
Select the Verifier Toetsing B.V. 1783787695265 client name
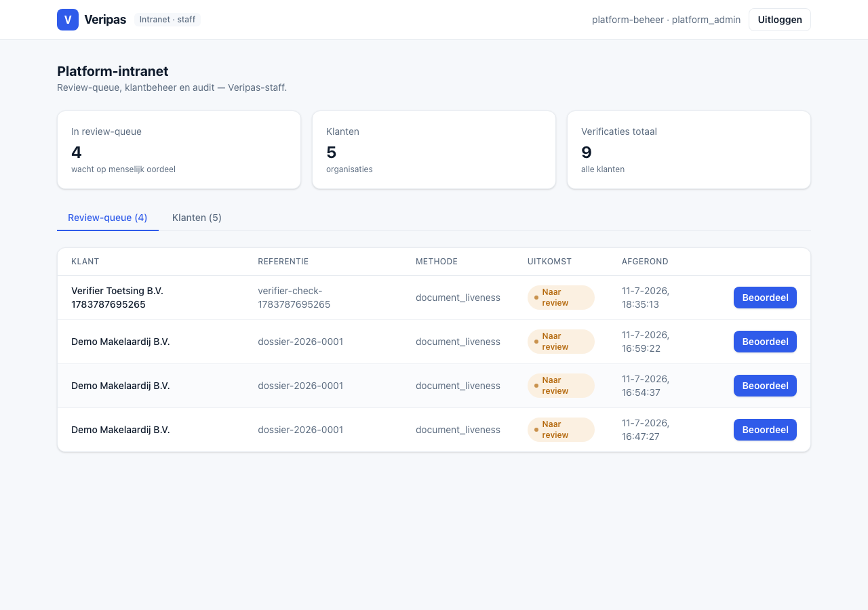(x=117, y=298)
